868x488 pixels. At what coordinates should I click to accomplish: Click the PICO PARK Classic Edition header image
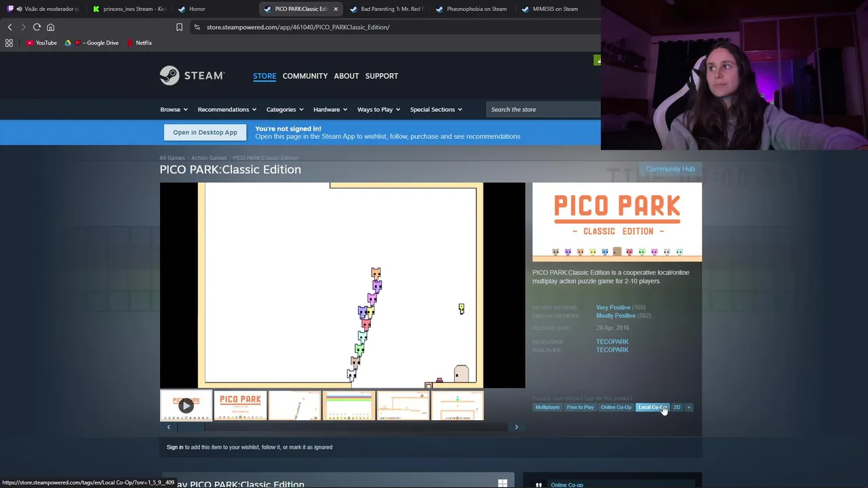[x=617, y=222]
